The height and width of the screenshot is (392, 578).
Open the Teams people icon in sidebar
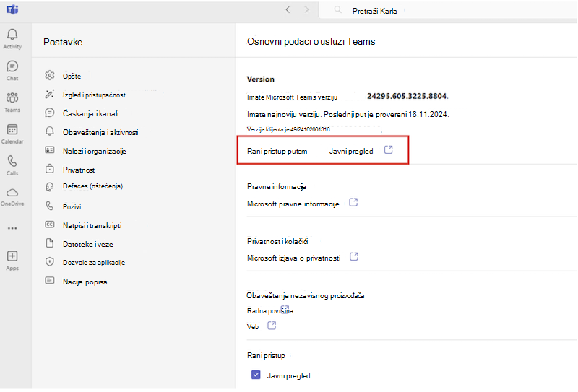pyautogui.click(x=12, y=97)
